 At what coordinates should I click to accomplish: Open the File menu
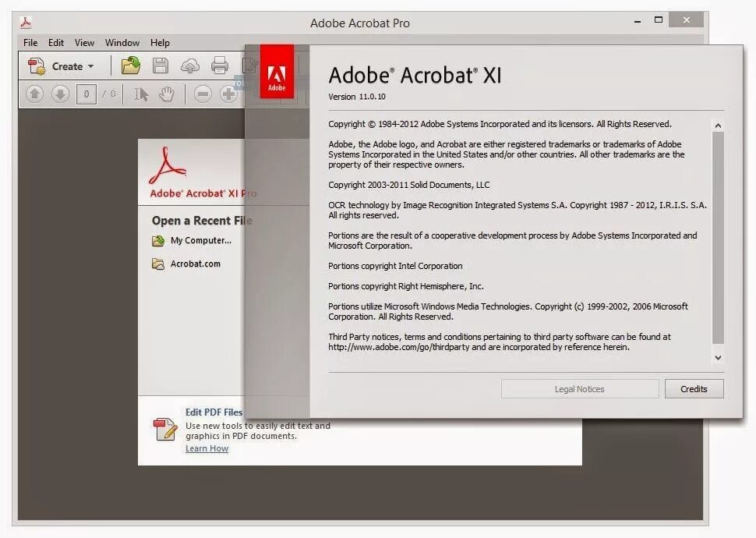pos(30,42)
